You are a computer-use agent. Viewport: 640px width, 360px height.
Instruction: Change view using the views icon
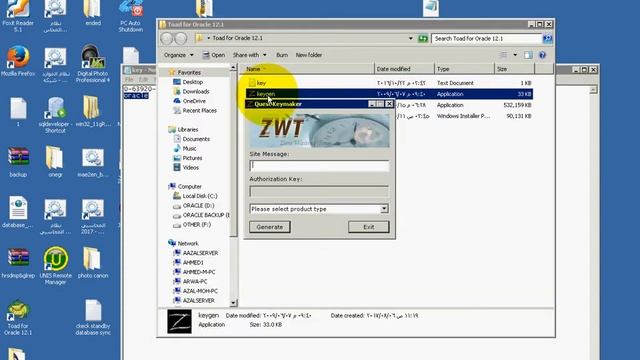(503, 55)
